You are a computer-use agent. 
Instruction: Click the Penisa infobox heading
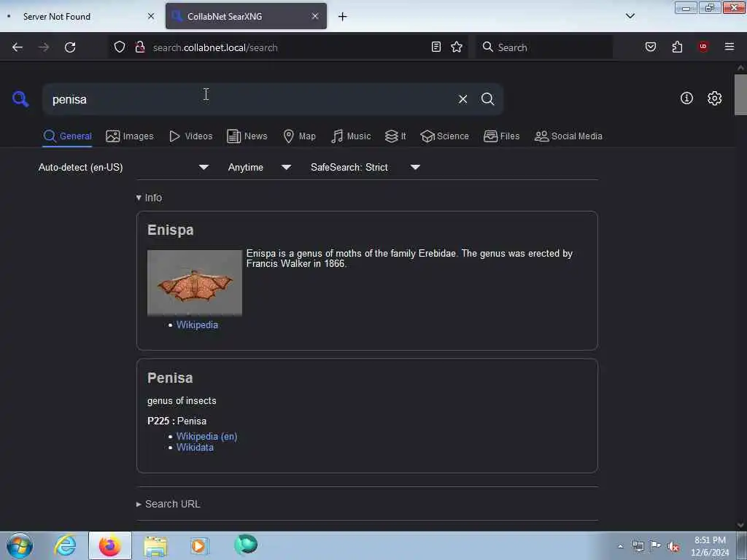point(170,378)
